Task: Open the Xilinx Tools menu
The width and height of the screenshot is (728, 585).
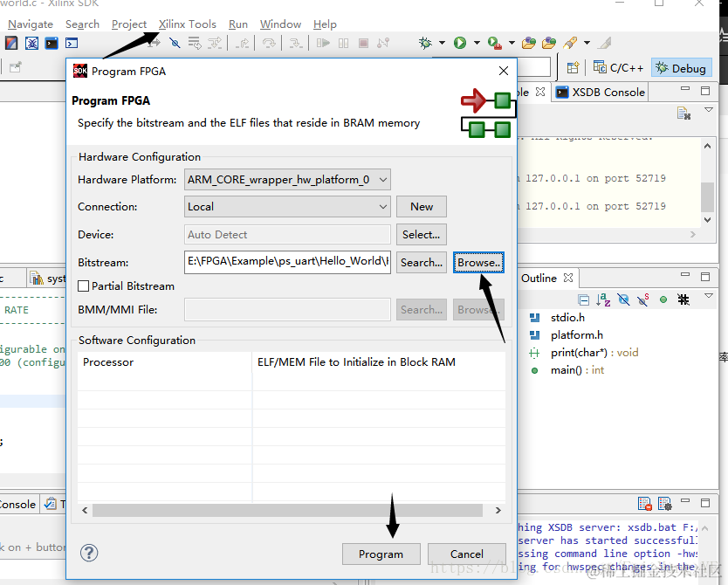Action: [188, 24]
